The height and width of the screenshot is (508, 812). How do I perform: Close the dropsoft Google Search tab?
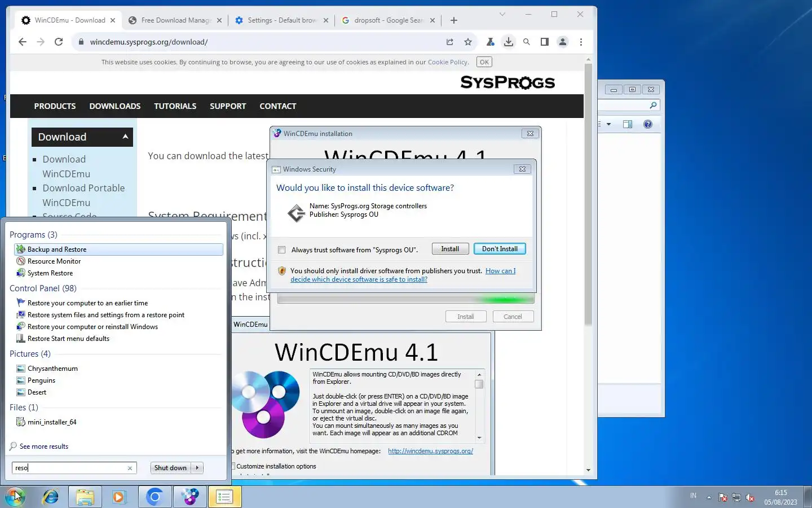[x=433, y=20]
